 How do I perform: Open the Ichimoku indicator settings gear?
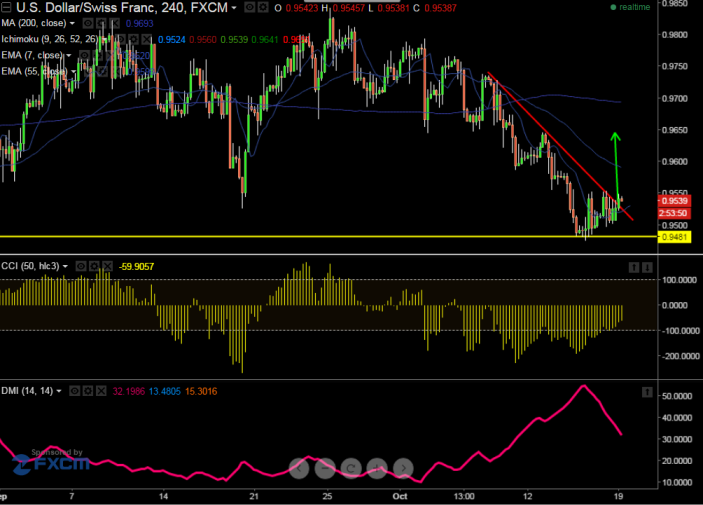(133, 39)
